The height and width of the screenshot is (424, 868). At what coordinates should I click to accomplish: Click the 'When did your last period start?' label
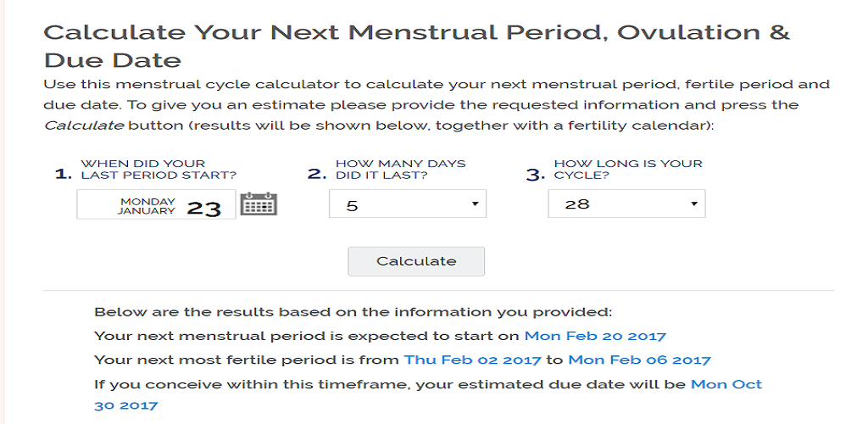click(x=159, y=170)
